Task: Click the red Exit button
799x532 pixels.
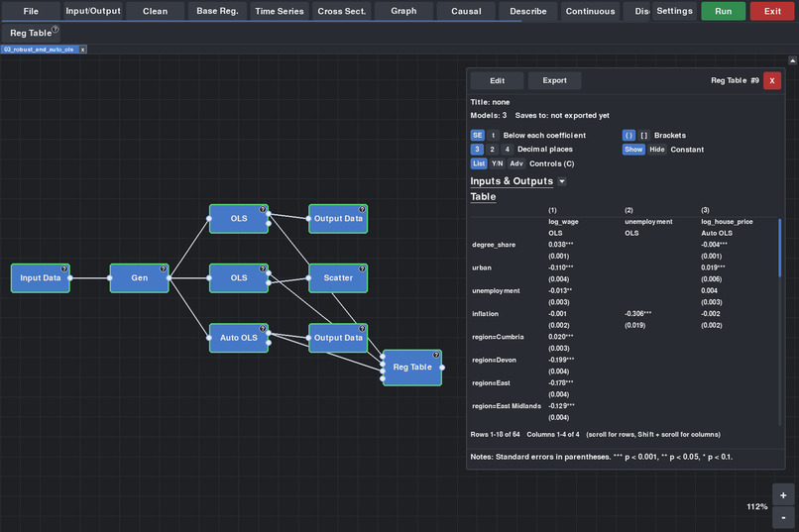Action: point(772,11)
